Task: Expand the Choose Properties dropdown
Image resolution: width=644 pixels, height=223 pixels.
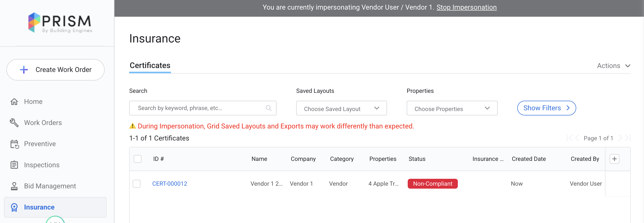Action: pos(452,108)
